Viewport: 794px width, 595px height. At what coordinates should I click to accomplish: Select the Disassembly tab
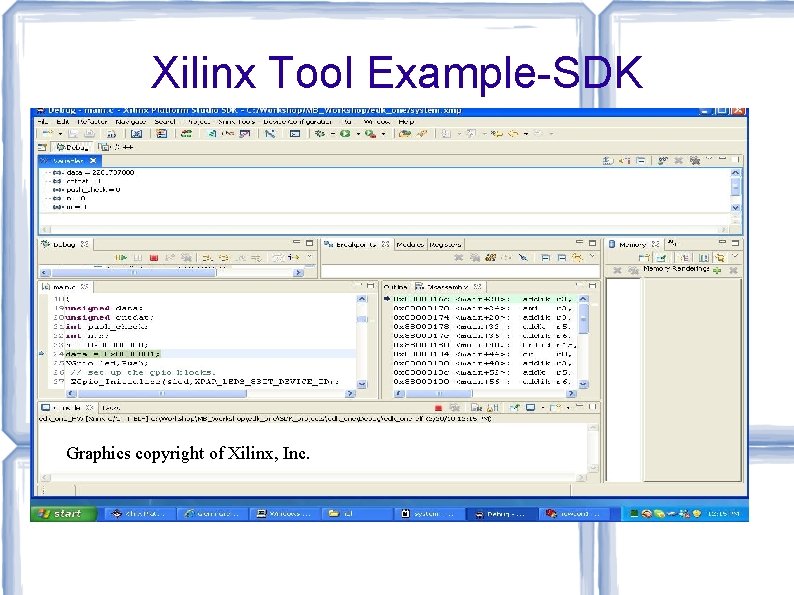448,287
